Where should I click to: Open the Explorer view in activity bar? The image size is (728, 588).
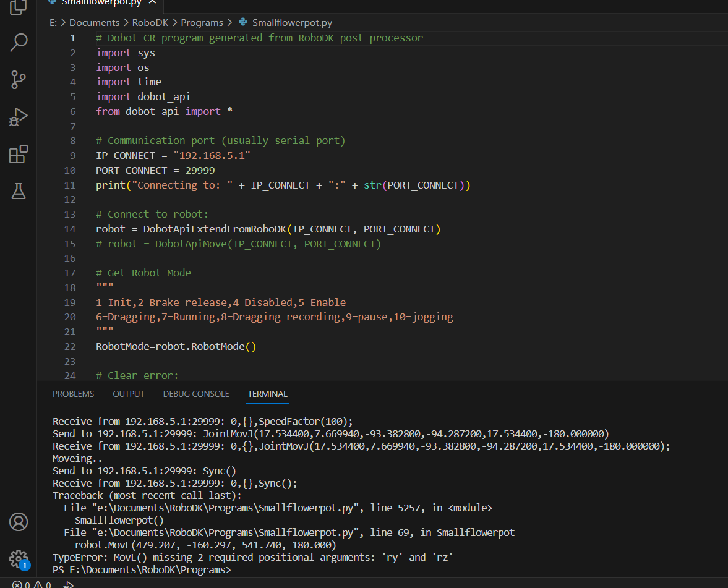(19, 6)
